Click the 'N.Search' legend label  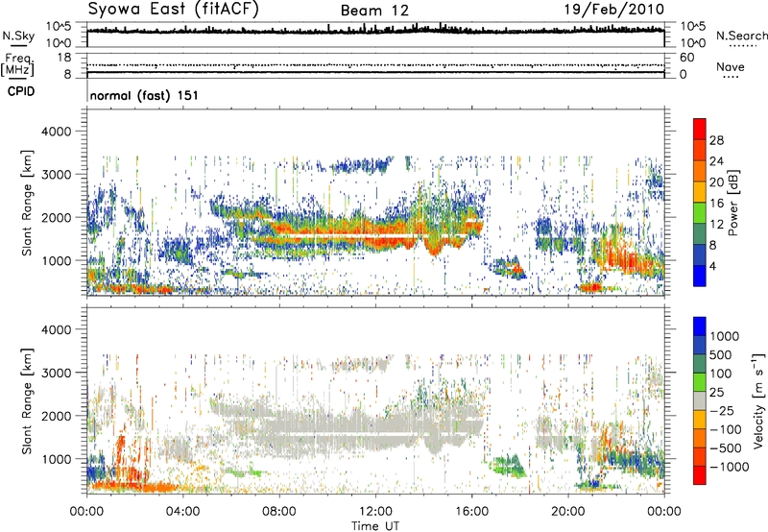pos(742,36)
